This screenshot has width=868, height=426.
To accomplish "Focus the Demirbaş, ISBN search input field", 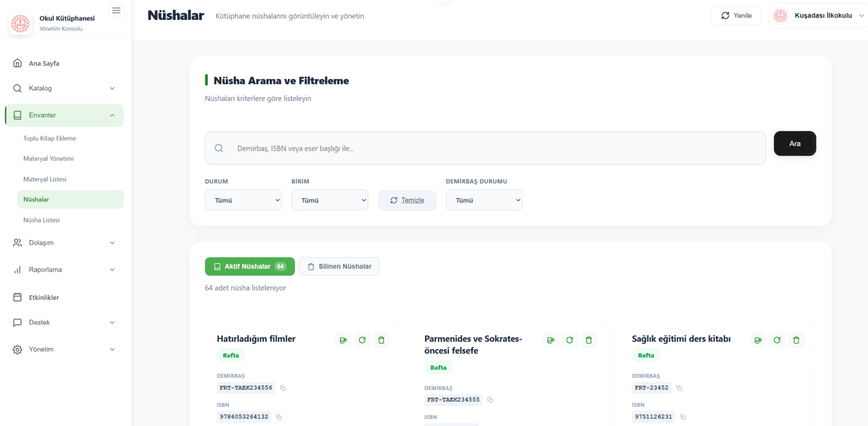I will [486, 148].
